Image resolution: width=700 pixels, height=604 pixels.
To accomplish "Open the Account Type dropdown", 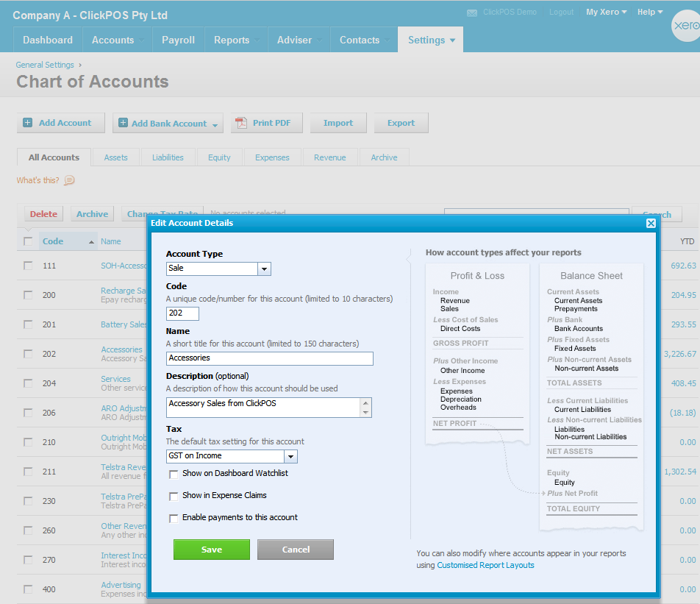I will pos(264,269).
